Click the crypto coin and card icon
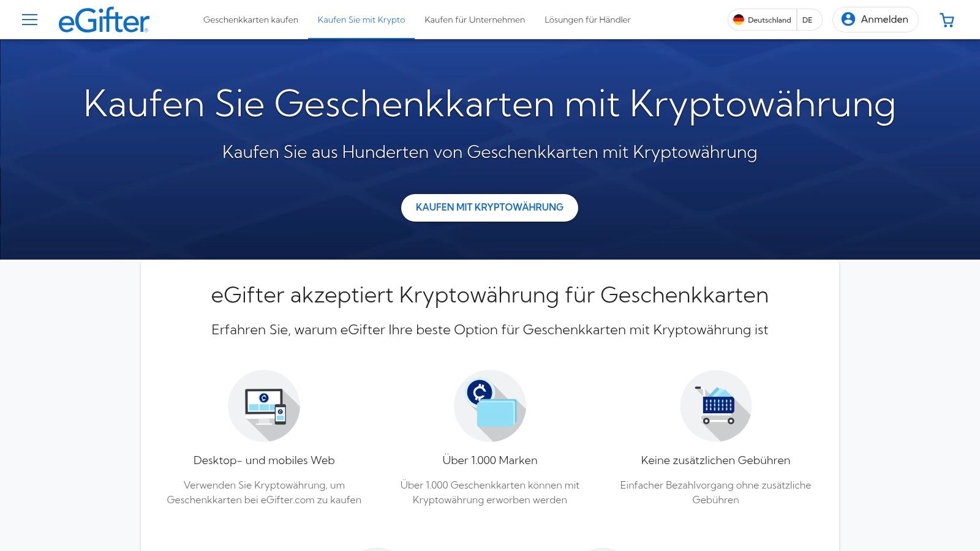The image size is (980, 551). click(x=490, y=406)
